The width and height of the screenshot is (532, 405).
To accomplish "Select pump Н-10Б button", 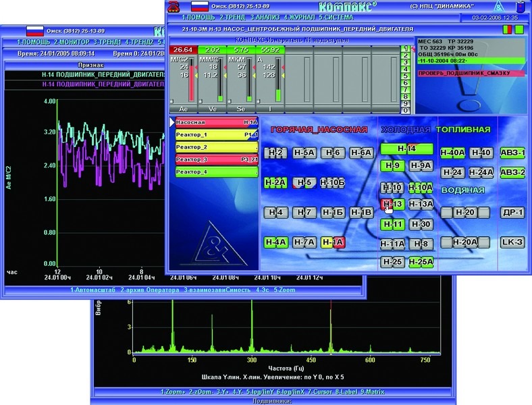I will pos(332,183).
